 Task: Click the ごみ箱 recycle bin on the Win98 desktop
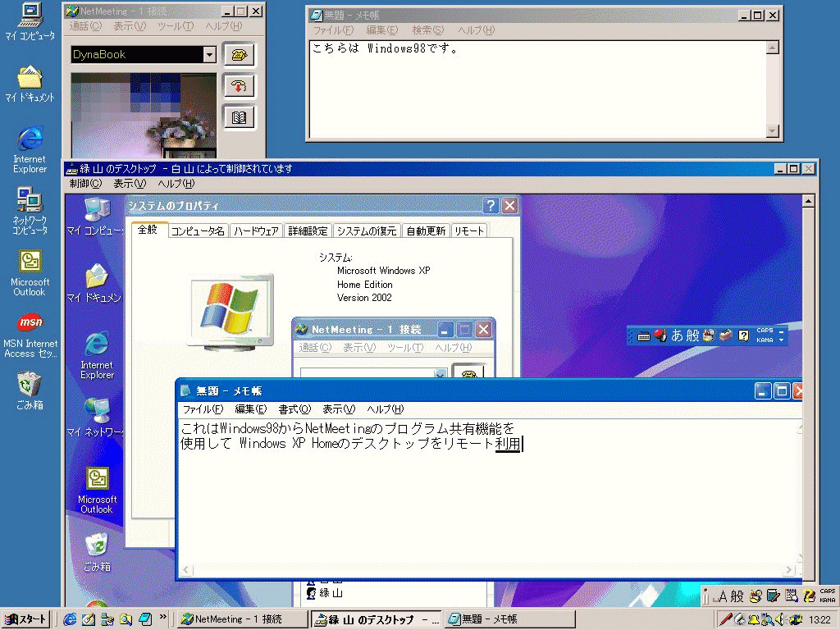[30, 391]
